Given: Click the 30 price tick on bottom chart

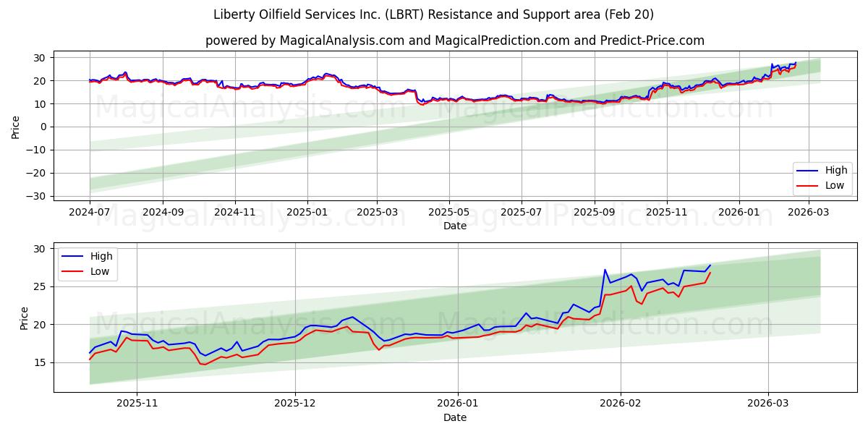Looking at the screenshot, I should click(x=41, y=249).
